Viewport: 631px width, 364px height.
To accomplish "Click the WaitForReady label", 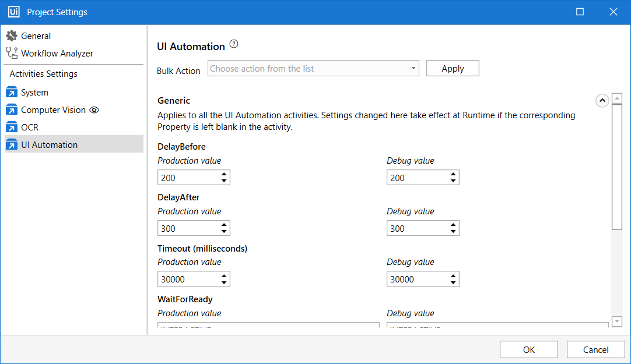I will [185, 299].
